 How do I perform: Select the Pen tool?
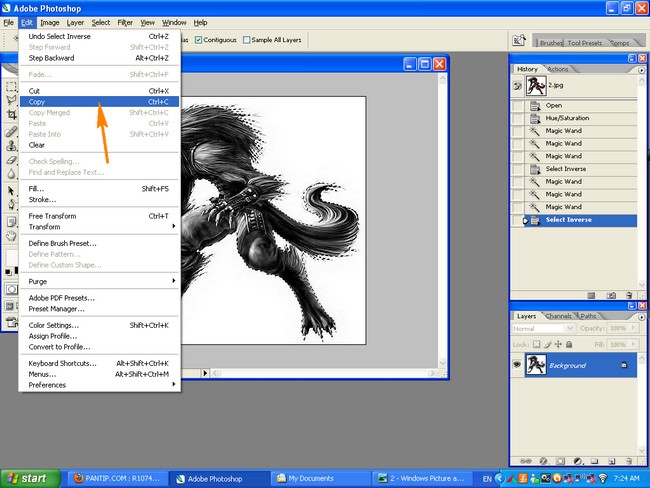pyautogui.click(x=11, y=204)
